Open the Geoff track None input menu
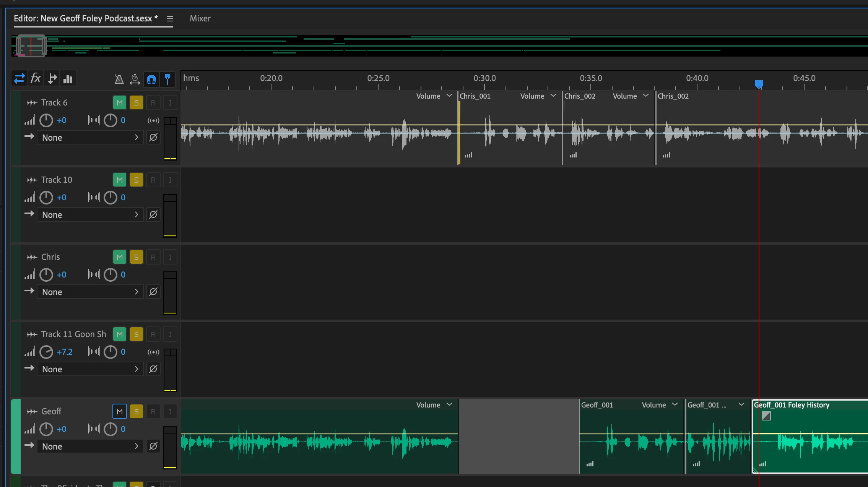The width and height of the screenshot is (868, 487). pyautogui.click(x=90, y=446)
